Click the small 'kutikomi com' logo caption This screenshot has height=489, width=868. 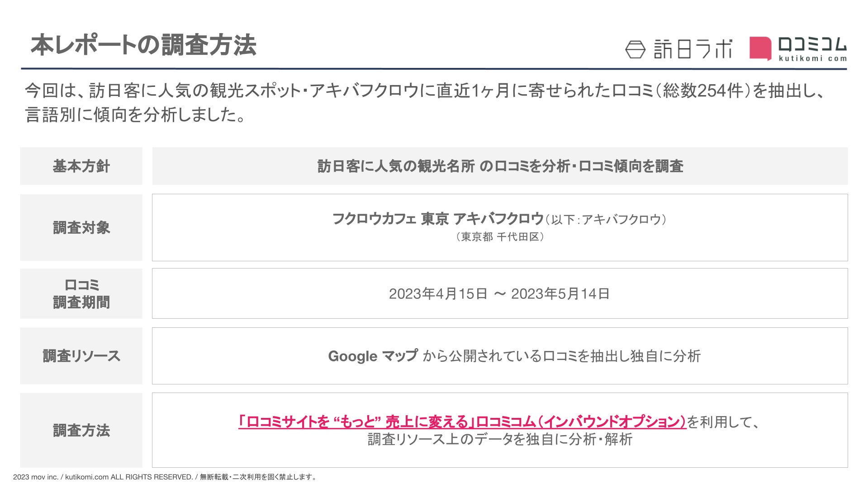coord(812,58)
